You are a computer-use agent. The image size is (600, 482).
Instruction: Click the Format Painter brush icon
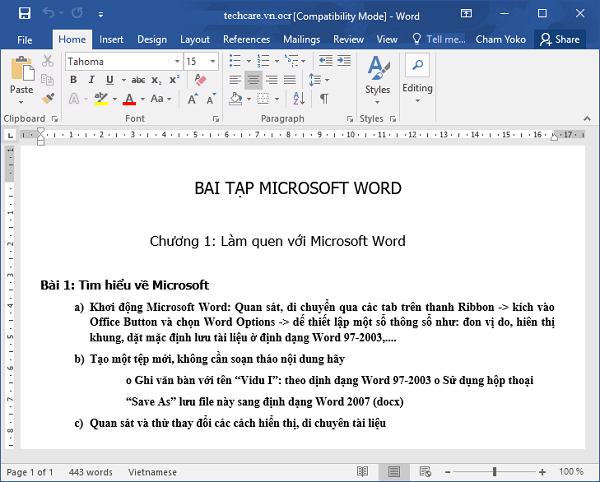pyautogui.click(x=47, y=99)
